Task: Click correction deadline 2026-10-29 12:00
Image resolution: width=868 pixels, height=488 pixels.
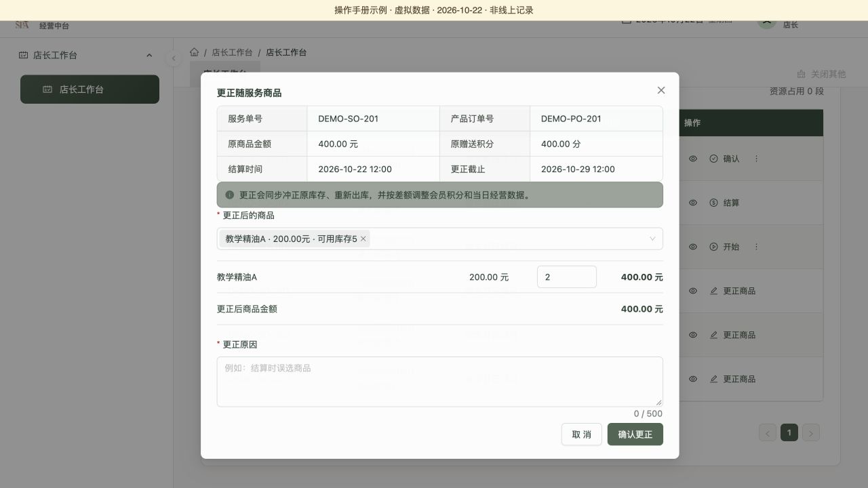Action: pos(578,169)
